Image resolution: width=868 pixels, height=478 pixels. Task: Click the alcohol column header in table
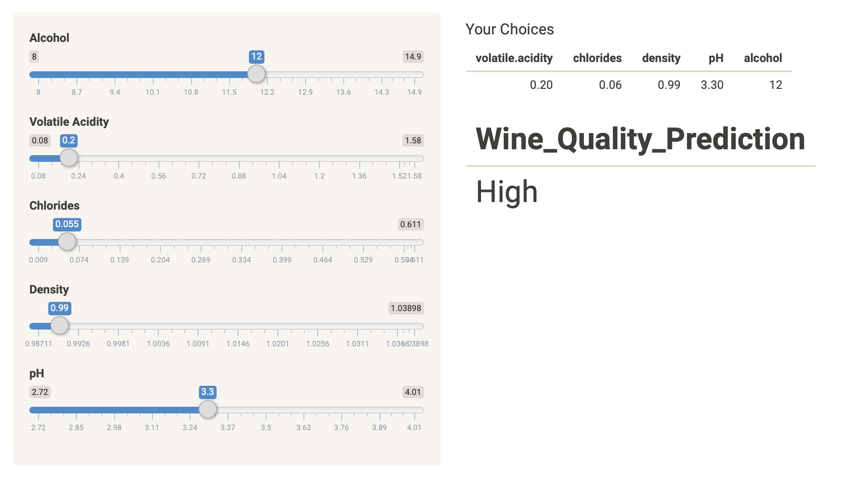763,58
